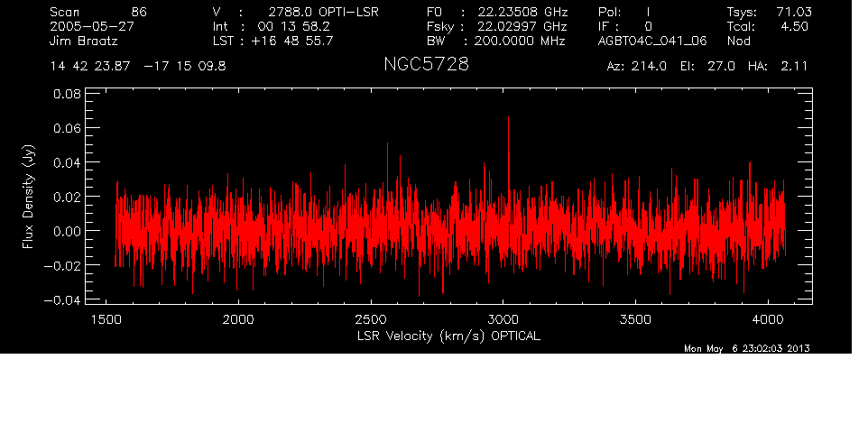Click the 3500 x-axis tick label
The height and width of the screenshot is (442, 868).
(635, 319)
